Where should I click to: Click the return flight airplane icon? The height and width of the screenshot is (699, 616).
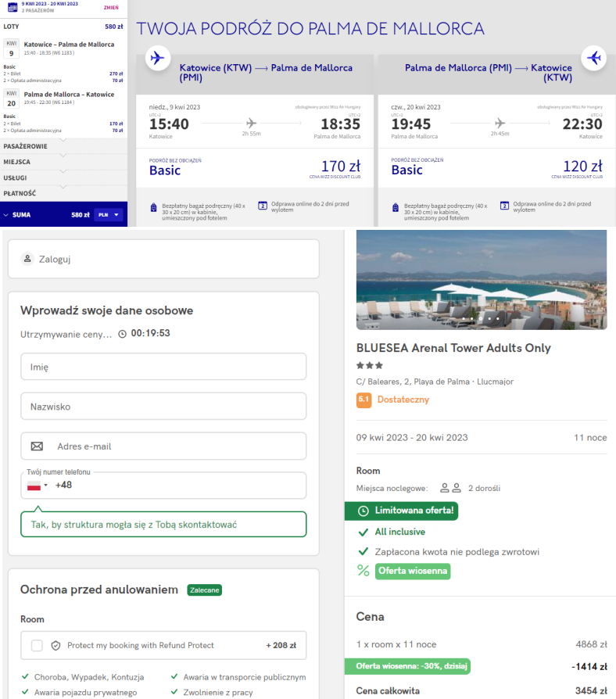click(594, 57)
